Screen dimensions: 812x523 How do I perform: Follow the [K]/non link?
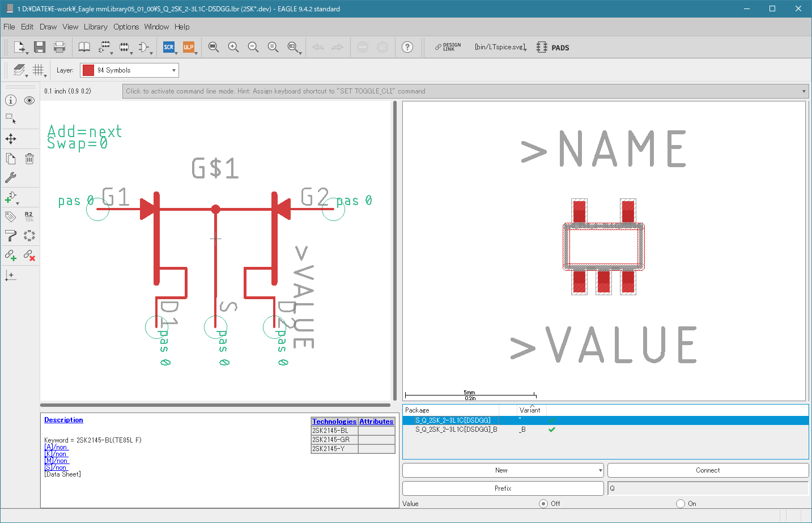pyautogui.click(x=56, y=454)
